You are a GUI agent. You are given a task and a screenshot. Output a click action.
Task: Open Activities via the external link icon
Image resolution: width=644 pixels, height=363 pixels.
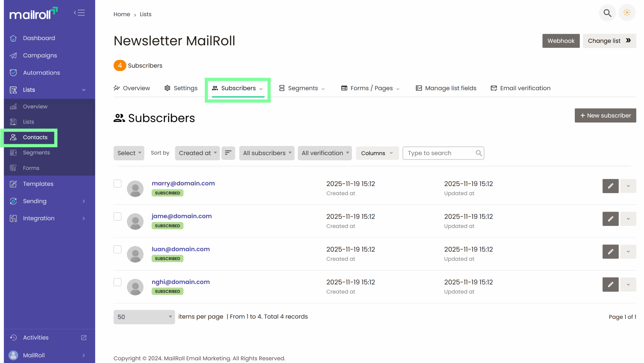tap(84, 338)
